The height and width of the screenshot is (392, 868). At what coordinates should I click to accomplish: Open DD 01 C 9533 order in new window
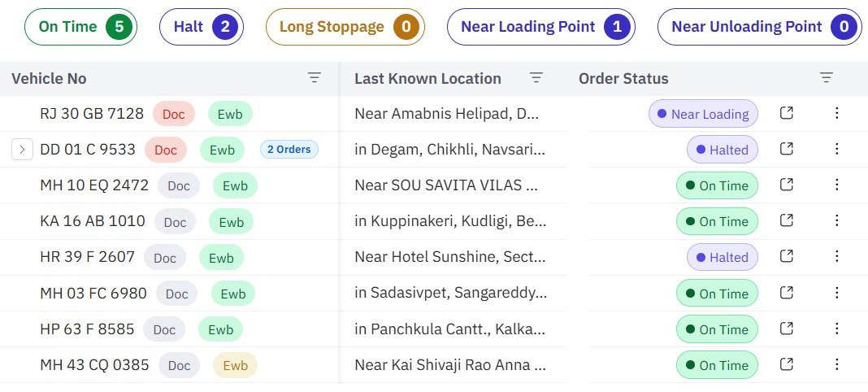pos(787,149)
